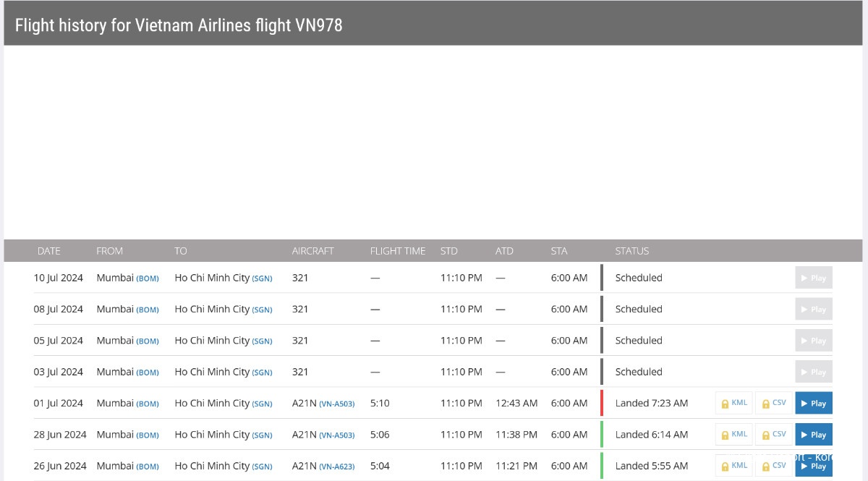Viewport: 868px width, 481px height.
Task: Open BOM airport link in 03 Jul row
Action: (x=148, y=373)
